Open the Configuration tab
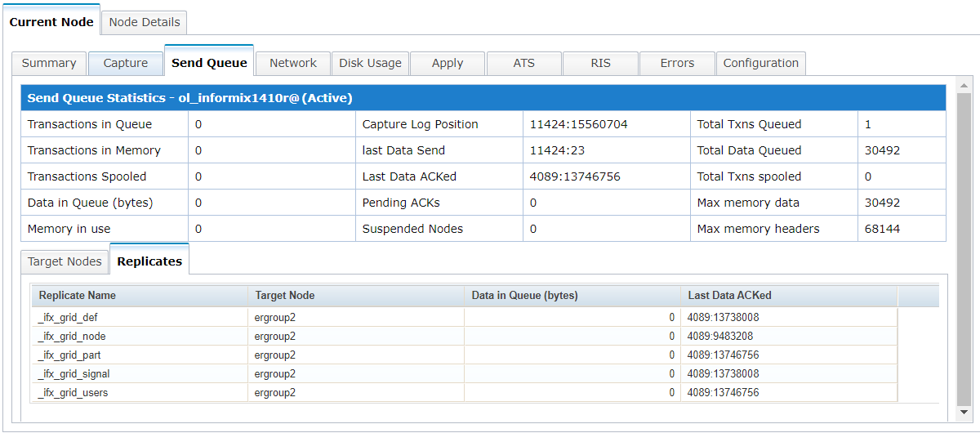The width and height of the screenshot is (980, 433). [761, 63]
